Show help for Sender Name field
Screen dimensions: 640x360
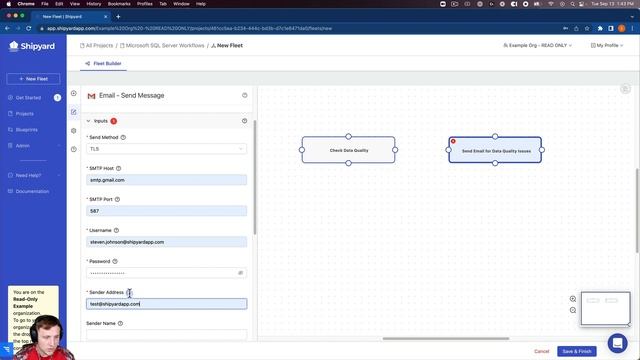[120, 323]
